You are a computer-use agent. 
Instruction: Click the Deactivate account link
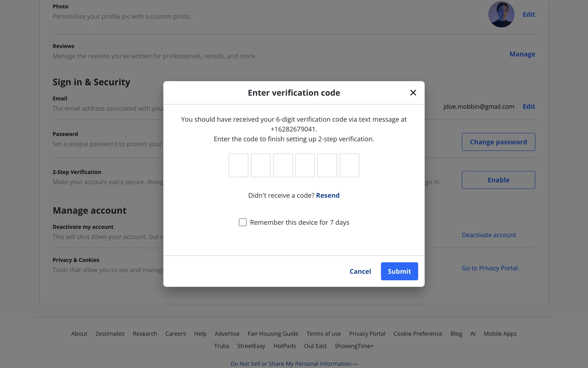pyautogui.click(x=489, y=235)
